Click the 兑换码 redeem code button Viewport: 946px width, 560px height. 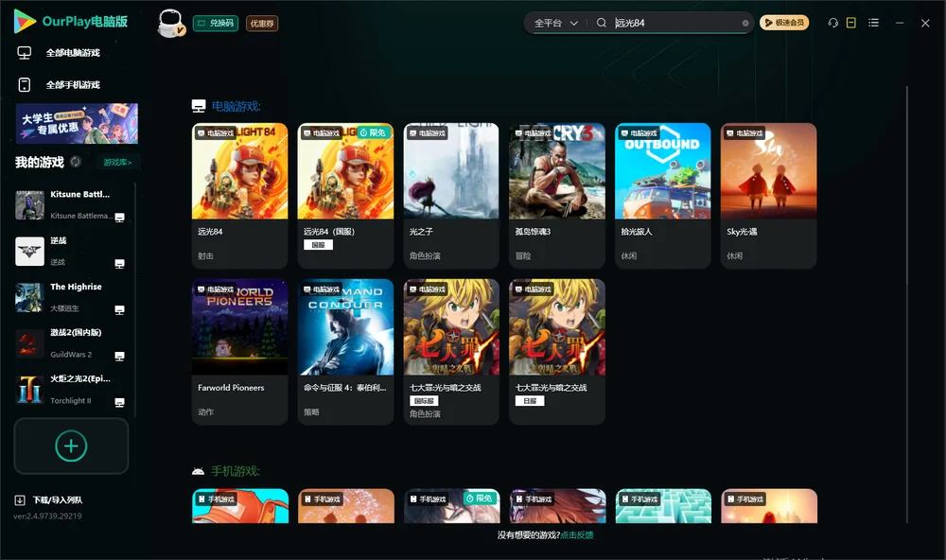click(216, 24)
